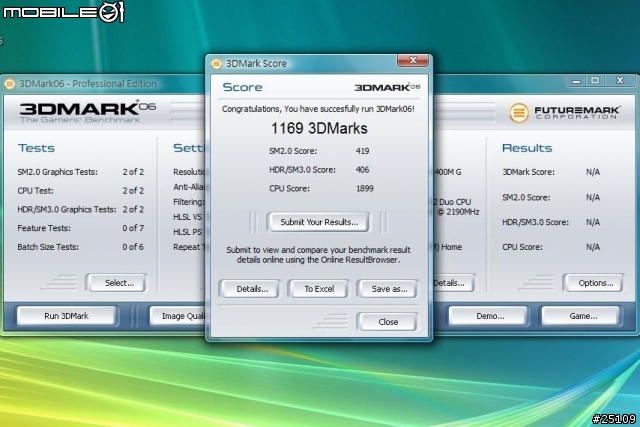This screenshot has width=640, height=427.
Task: Click the Feature Tests row
Action: 80,228
